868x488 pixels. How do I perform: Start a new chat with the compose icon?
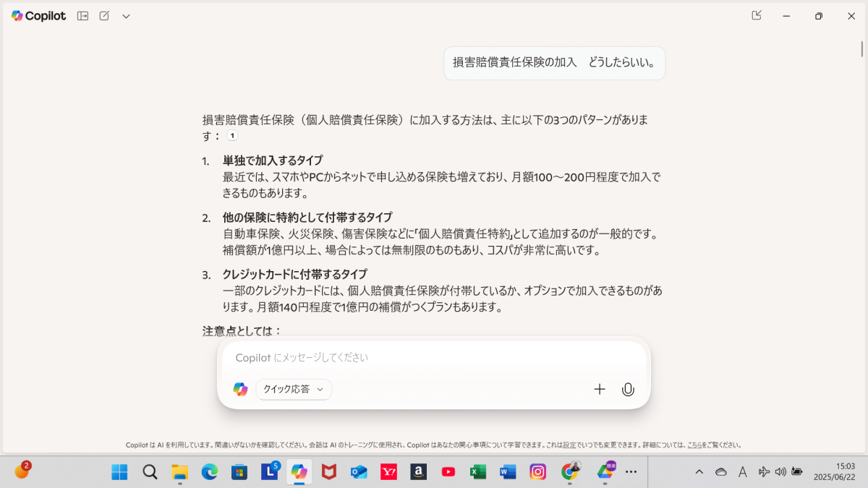(x=104, y=16)
